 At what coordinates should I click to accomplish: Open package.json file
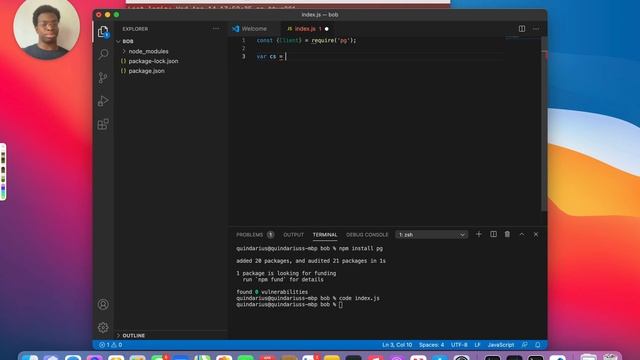click(x=147, y=71)
